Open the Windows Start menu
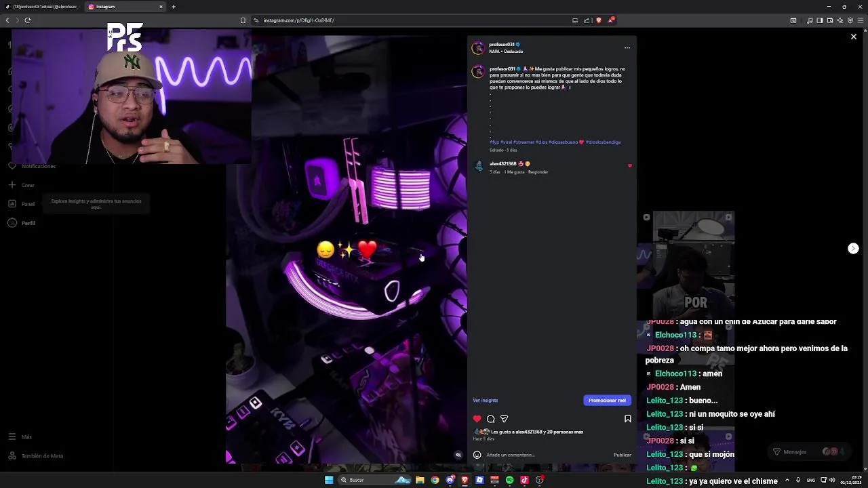 (329, 480)
